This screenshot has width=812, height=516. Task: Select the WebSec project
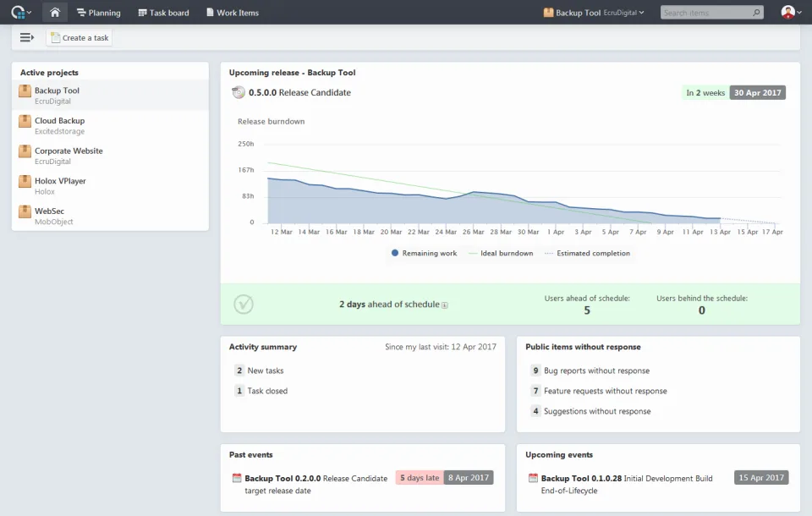pyautogui.click(x=110, y=216)
